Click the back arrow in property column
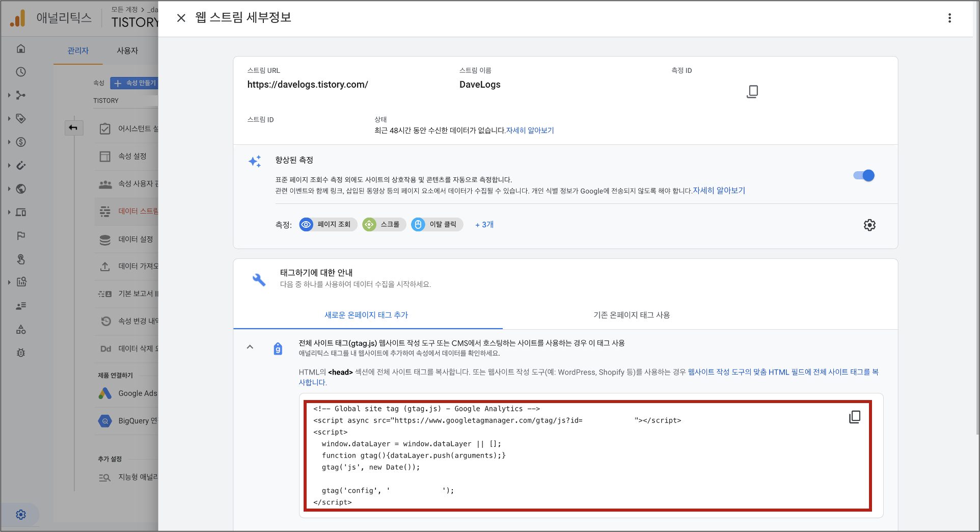Screen dimensions: 980x532 point(73,127)
